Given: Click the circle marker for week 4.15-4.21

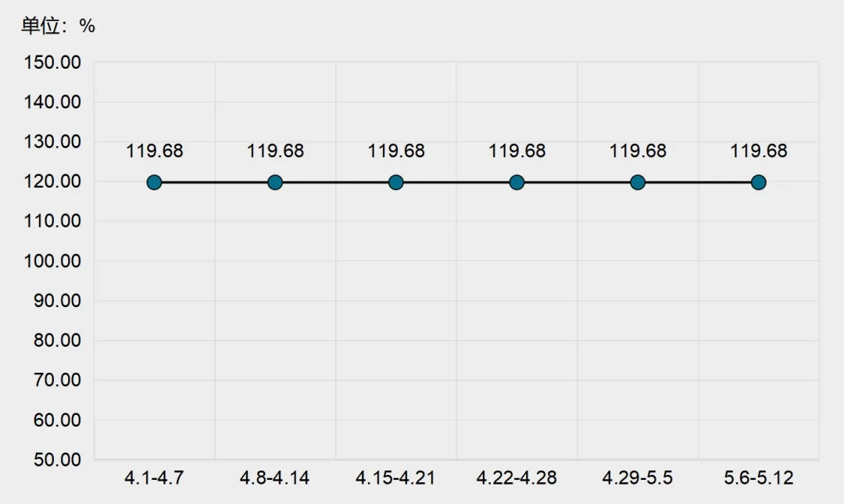Looking at the screenshot, I should point(396,182).
